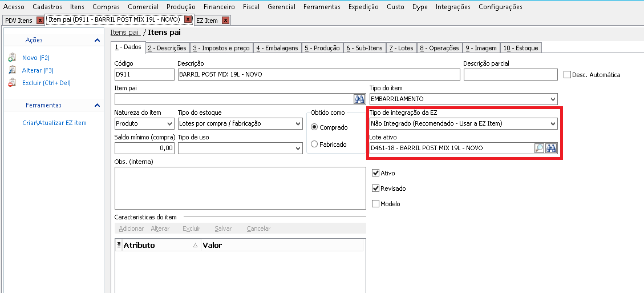Open the Itens menu
Screen dimensions: 644x293
point(77,7)
